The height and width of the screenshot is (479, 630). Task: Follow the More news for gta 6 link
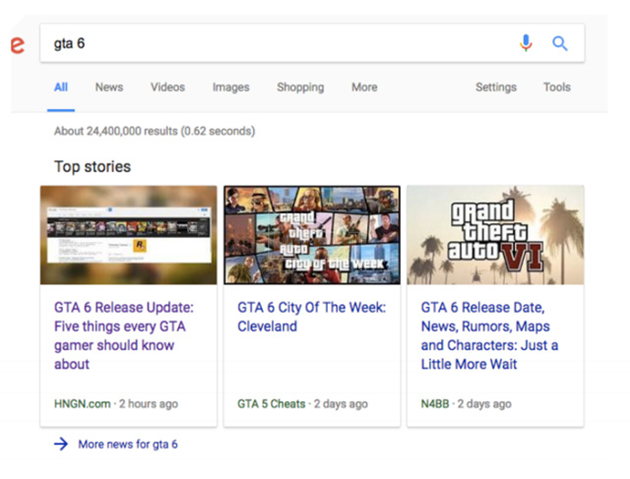[128, 444]
